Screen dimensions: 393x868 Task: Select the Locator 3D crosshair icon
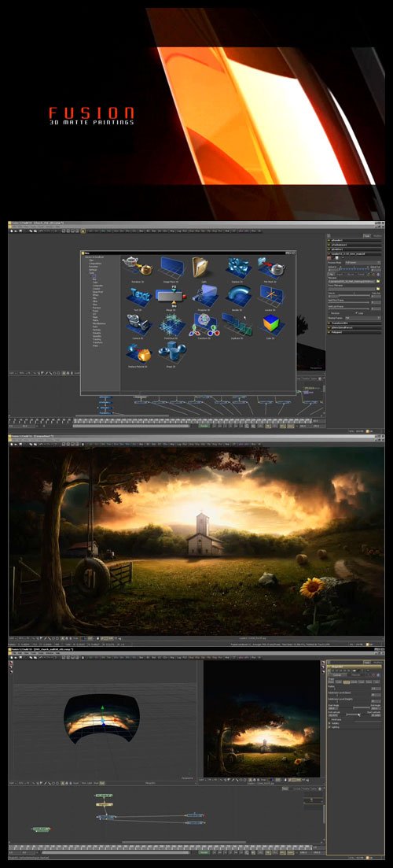[x=271, y=296]
